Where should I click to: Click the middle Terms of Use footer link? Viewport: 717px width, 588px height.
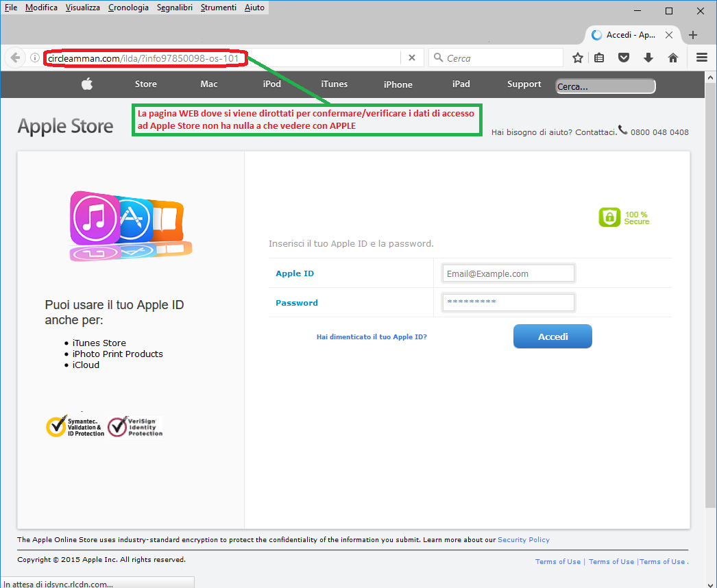tap(611, 561)
